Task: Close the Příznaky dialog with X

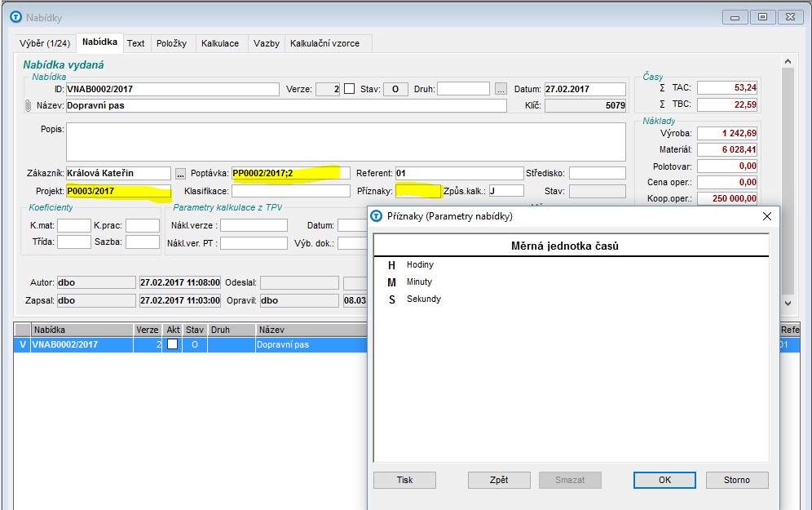Action: (x=766, y=216)
